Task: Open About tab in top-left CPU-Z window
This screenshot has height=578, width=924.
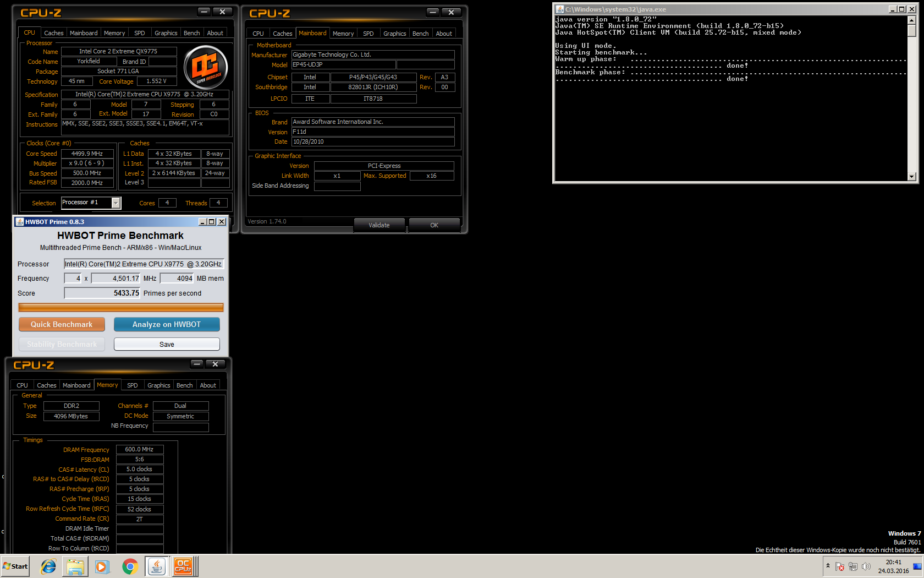Action: [215, 33]
